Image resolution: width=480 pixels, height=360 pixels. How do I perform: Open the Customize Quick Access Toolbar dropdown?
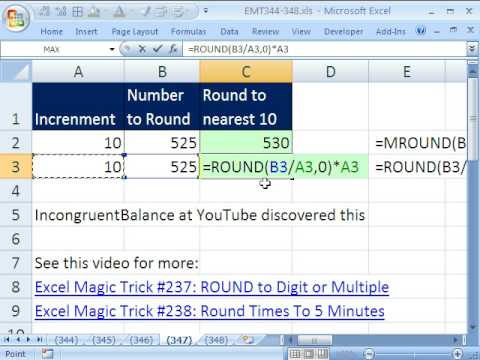click(x=206, y=11)
